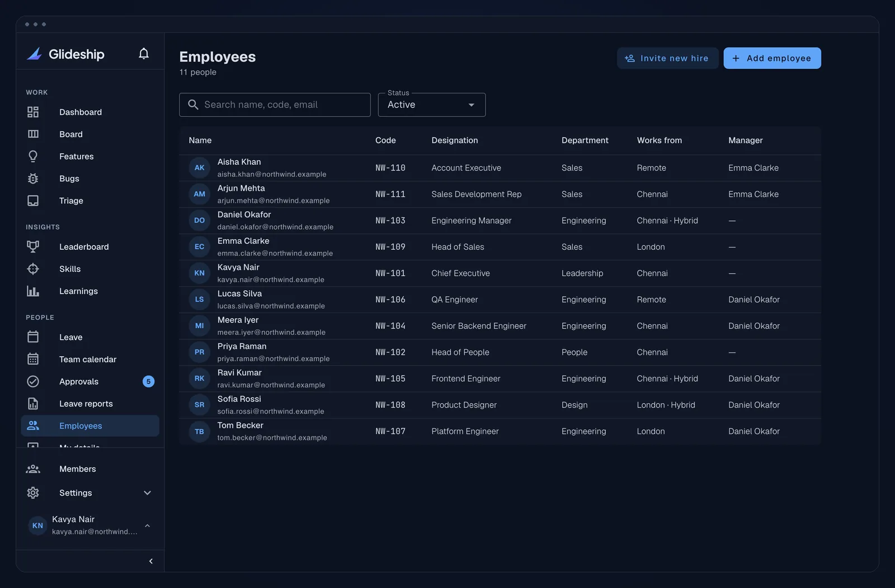Open Learnings bar chart icon
895x588 pixels.
click(33, 291)
